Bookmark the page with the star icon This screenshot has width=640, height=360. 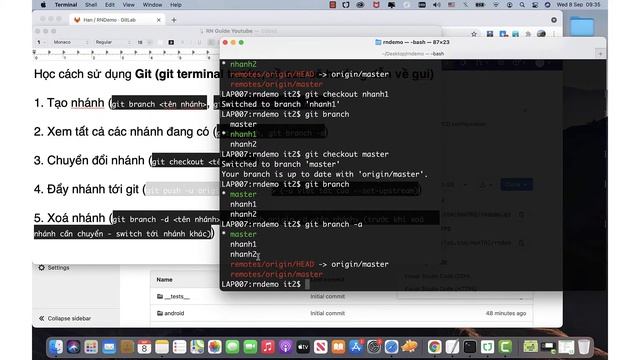[474, 34]
